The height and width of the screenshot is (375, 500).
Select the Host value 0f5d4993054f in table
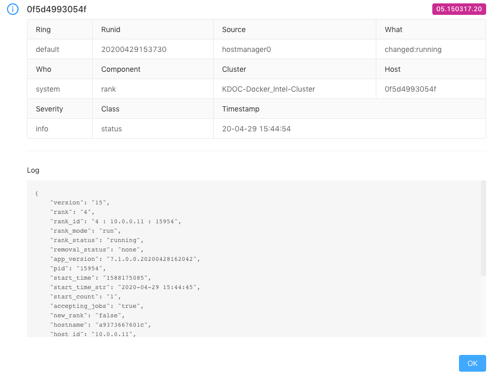[x=410, y=89]
